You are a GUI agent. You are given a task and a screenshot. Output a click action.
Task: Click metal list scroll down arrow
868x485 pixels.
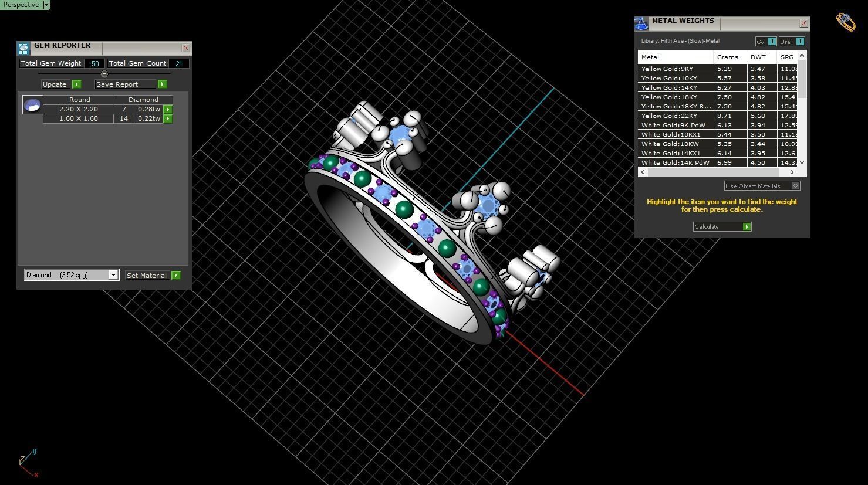[802, 162]
